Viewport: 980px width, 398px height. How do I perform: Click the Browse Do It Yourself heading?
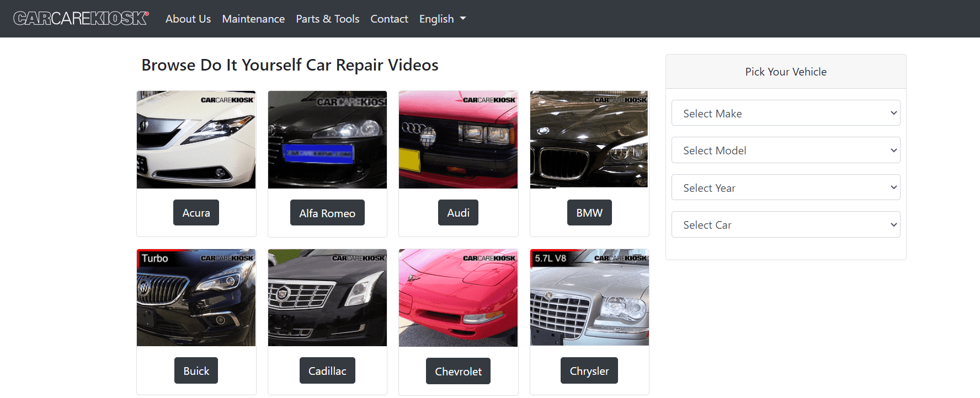pos(290,65)
